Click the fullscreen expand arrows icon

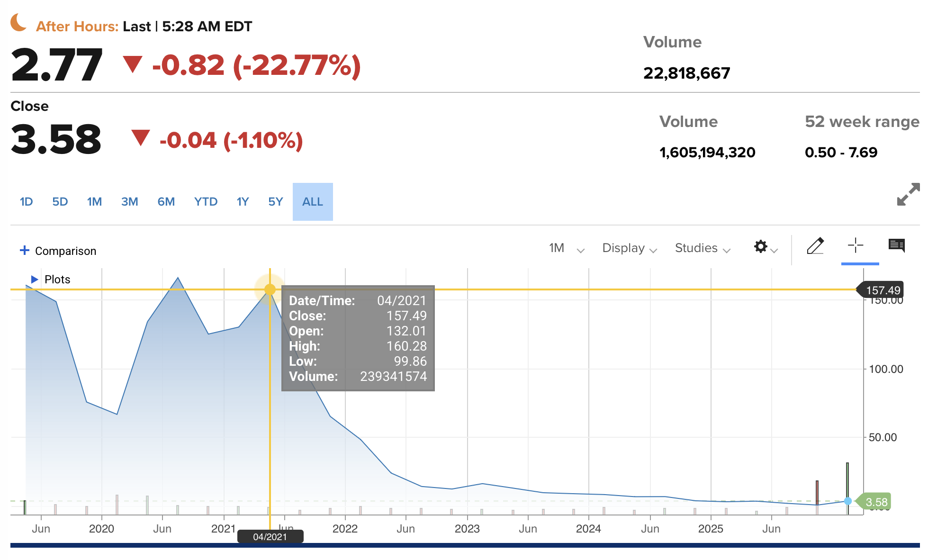[x=908, y=194]
